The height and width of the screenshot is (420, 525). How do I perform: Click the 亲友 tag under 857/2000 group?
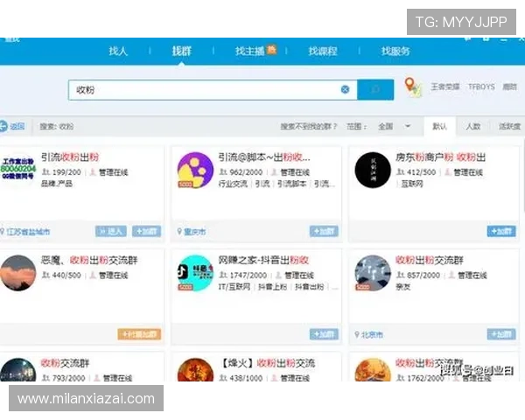[403, 287]
